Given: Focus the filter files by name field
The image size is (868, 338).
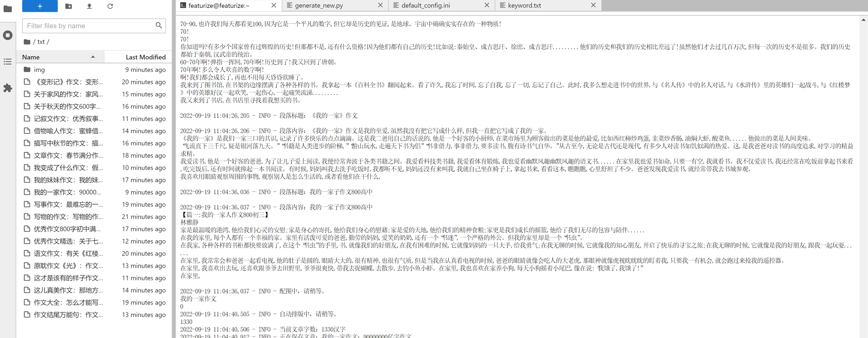Looking at the screenshot, I should pos(89,26).
